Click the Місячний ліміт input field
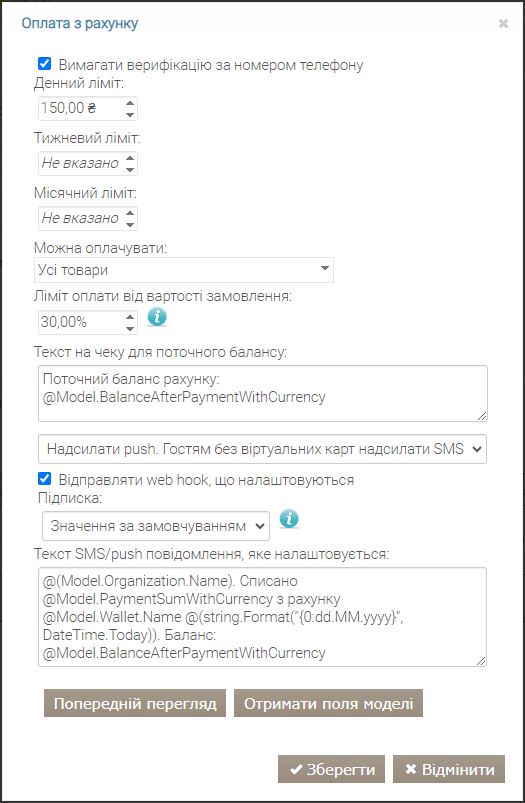Image resolution: width=525 pixels, height=803 pixels. pos(81,219)
